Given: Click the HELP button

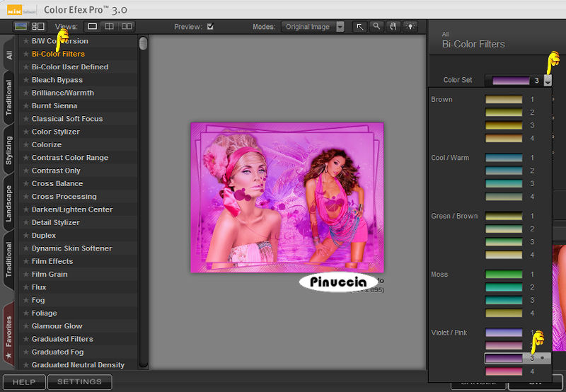Looking at the screenshot, I should point(24,382).
